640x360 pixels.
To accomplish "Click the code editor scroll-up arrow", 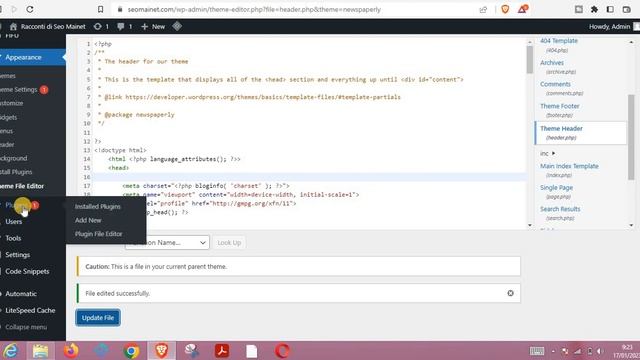I will coord(530,42).
